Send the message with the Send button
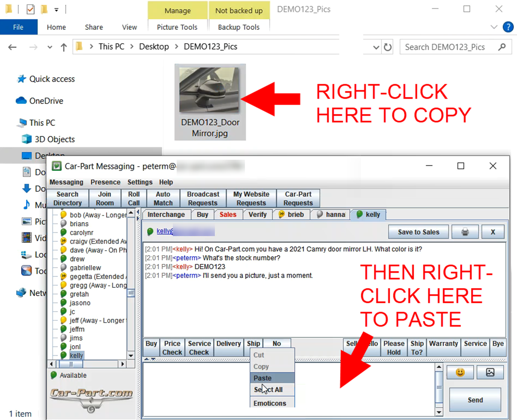The height and width of the screenshot is (420, 517). point(475,400)
